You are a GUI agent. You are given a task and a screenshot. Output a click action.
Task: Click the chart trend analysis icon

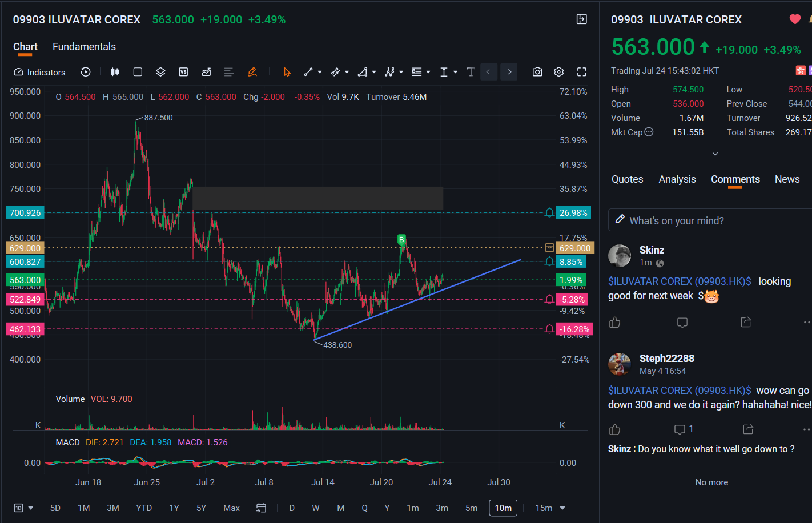coord(206,72)
